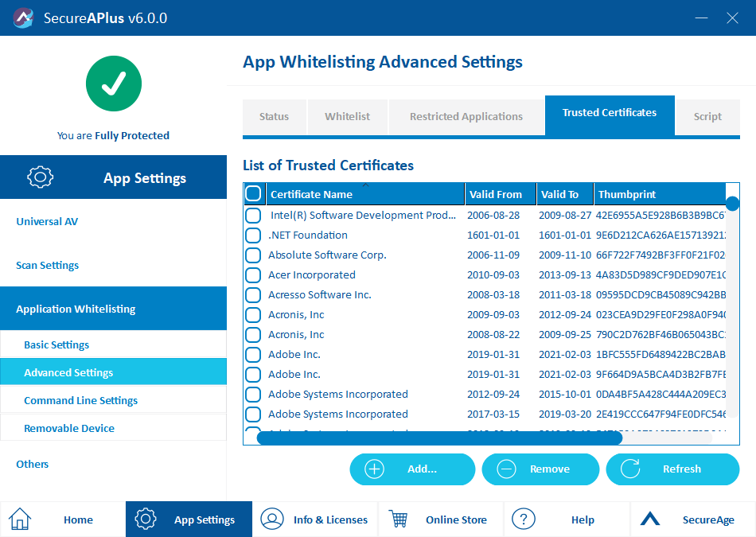Click the SecureAPlus logo icon in title bar
This screenshot has width=756, height=537.
[22, 18]
